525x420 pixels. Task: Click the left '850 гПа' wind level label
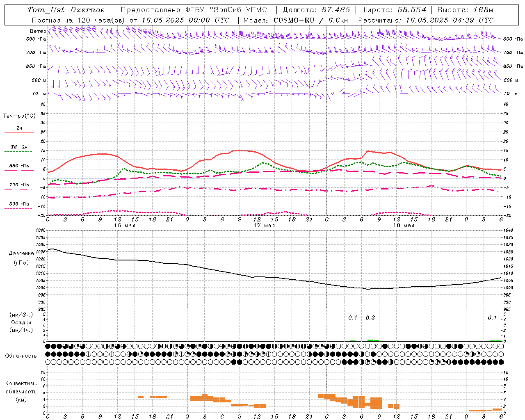(x=36, y=66)
